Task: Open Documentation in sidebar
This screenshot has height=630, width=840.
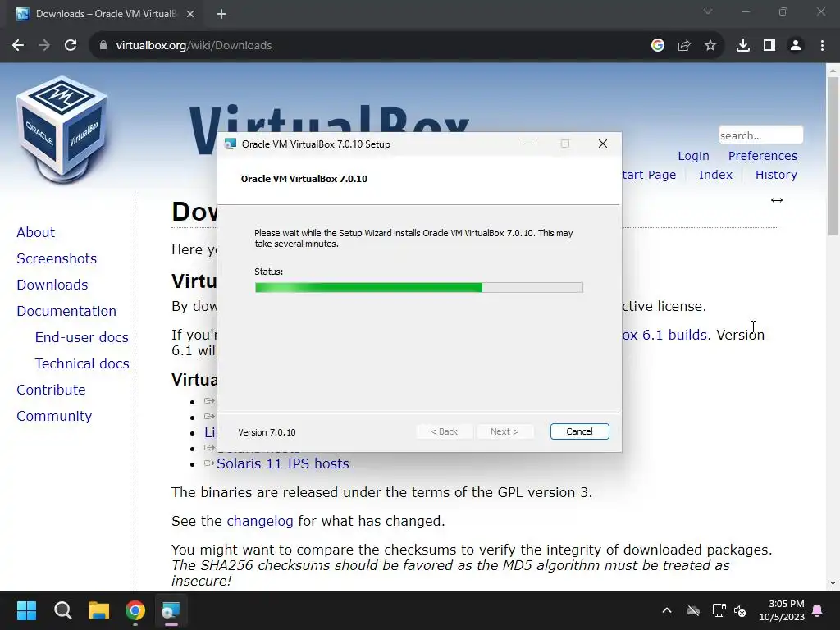Action: [x=66, y=311]
